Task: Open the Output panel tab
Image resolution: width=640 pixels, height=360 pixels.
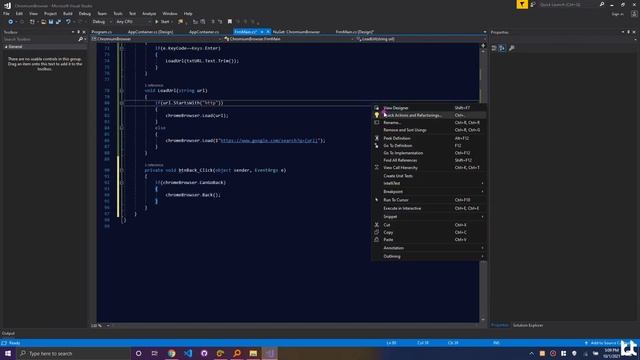Action: tap(8, 333)
